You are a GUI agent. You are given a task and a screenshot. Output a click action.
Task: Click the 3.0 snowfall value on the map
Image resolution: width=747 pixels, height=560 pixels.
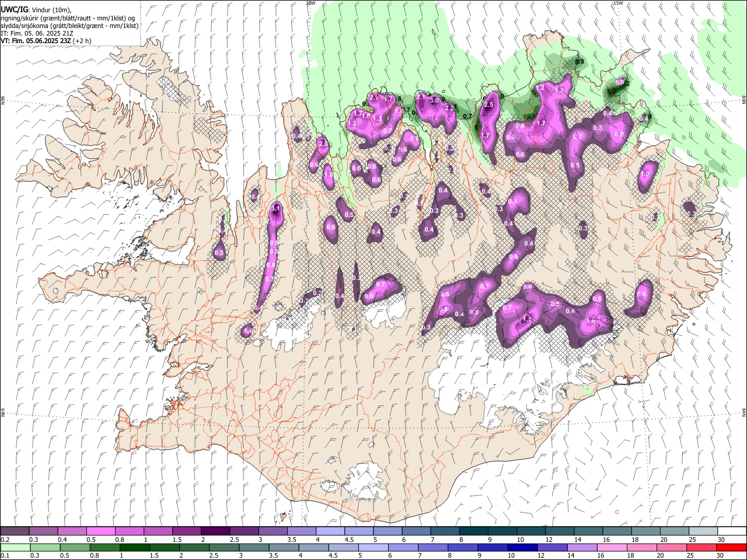(434, 100)
